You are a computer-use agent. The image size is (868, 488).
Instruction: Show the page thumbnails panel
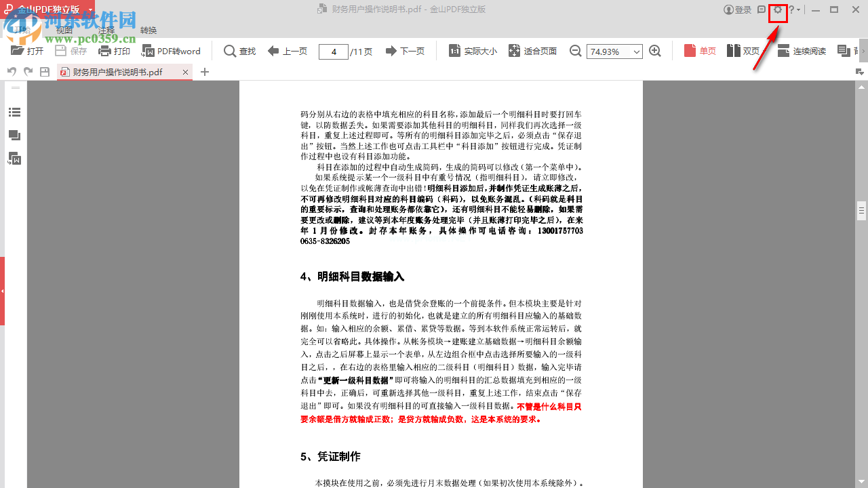(14, 136)
